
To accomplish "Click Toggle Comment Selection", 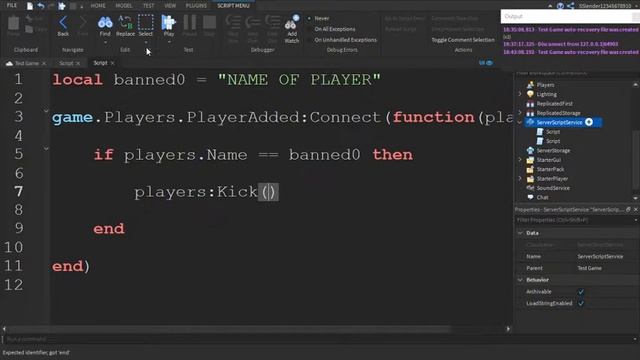I will click(x=463, y=40).
